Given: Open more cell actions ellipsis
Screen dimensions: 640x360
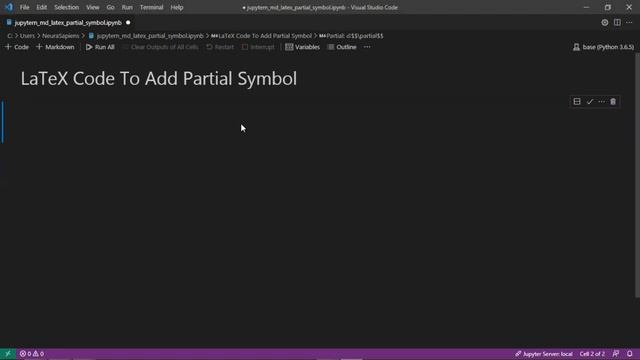Looking at the screenshot, I should 602,101.
